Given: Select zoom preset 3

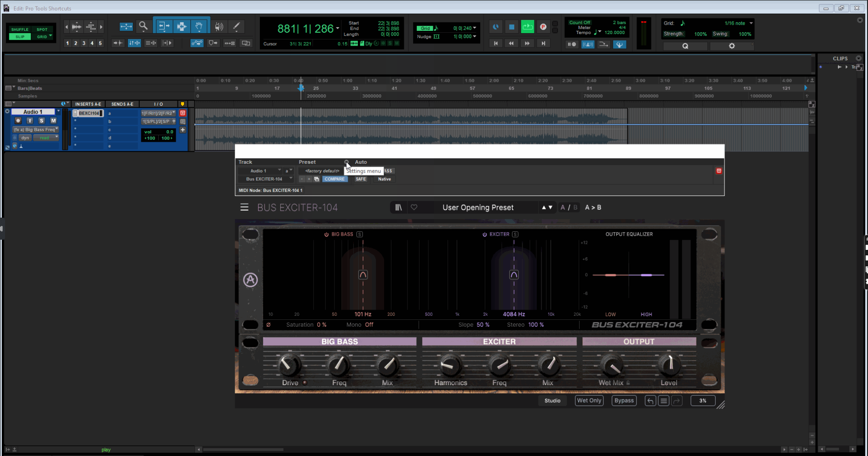Looking at the screenshot, I should click(x=84, y=43).
